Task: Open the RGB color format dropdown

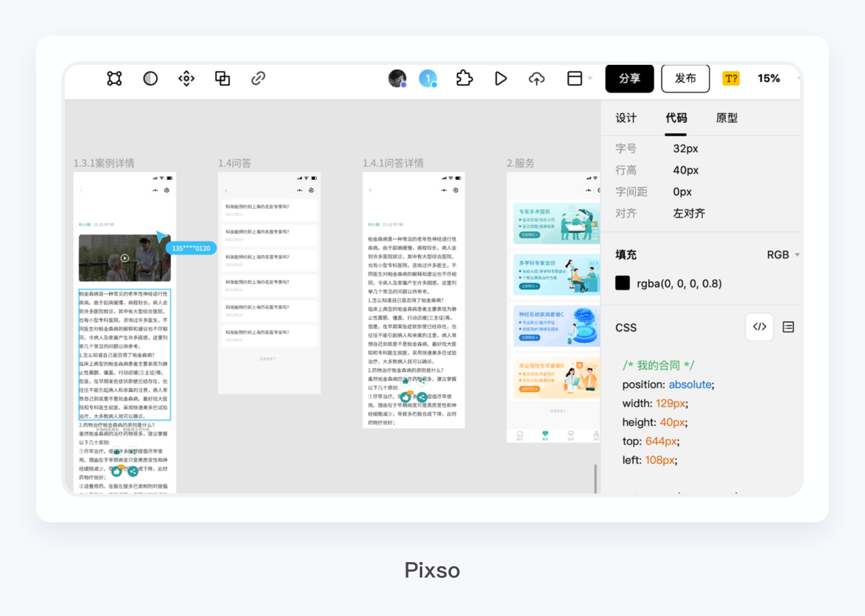Action: [x=782, y=255]
